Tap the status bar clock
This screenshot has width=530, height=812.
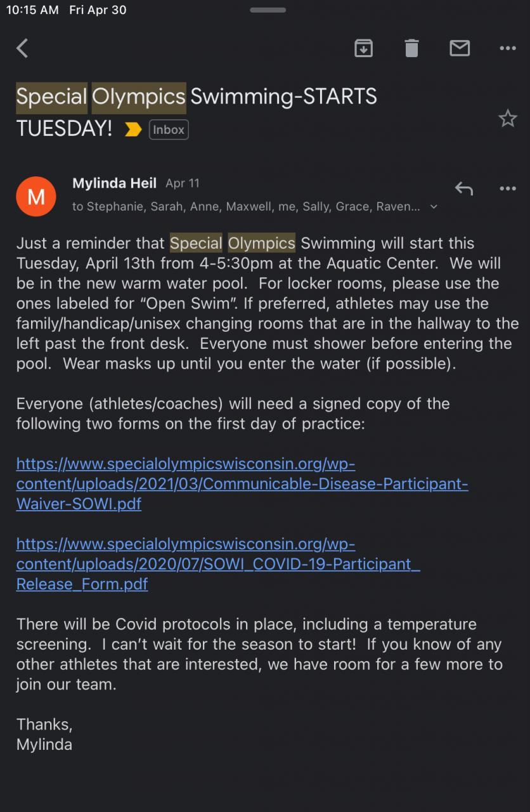click(32, 10)
